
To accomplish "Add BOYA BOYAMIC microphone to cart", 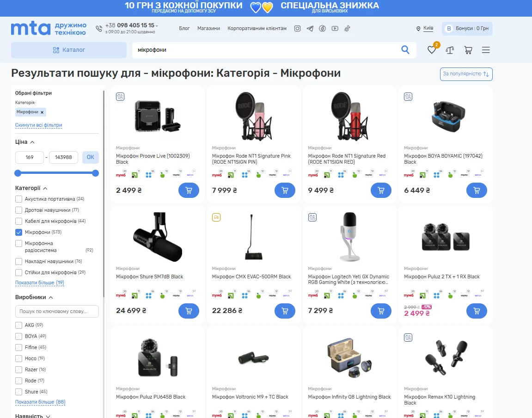I will point(477,191).
